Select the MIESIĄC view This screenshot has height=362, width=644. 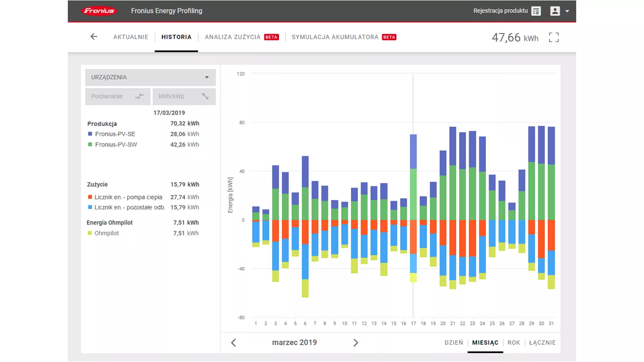485,343
